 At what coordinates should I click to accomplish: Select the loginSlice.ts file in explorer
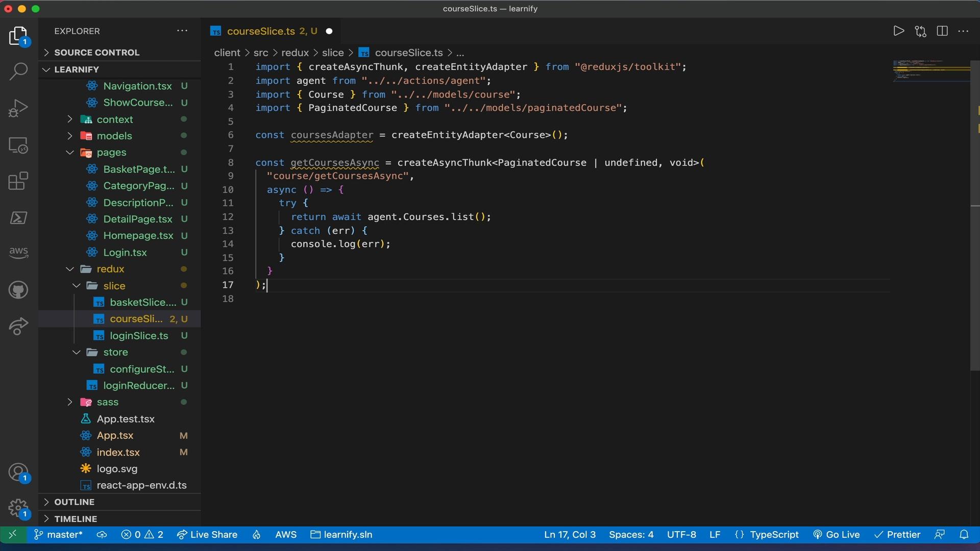(x=139, y=335)
